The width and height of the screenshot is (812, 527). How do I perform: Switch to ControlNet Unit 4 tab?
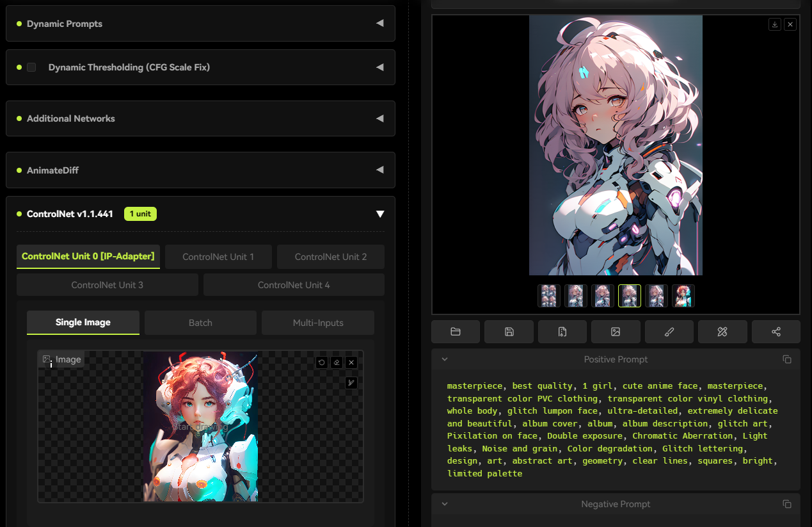(294, 285)
